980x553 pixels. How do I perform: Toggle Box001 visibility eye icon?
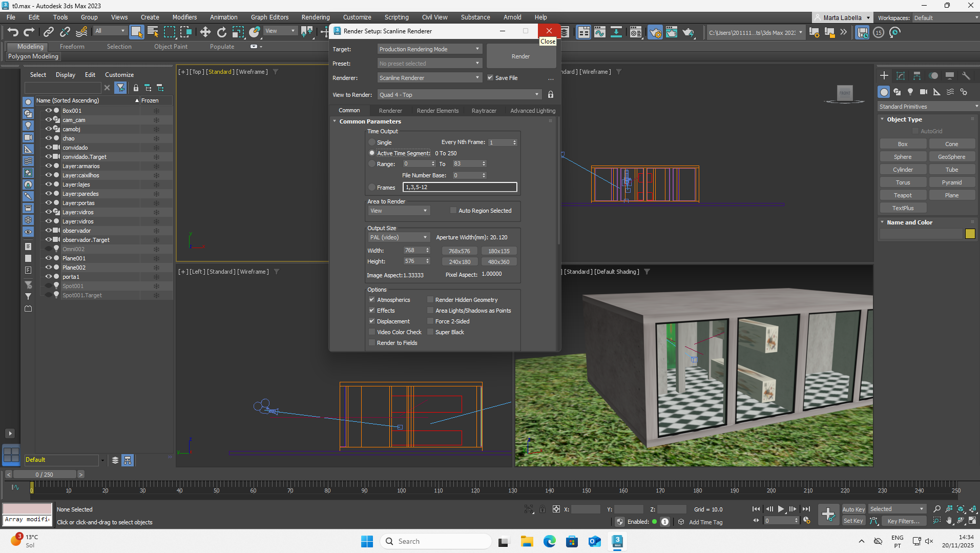pos(49,111)
